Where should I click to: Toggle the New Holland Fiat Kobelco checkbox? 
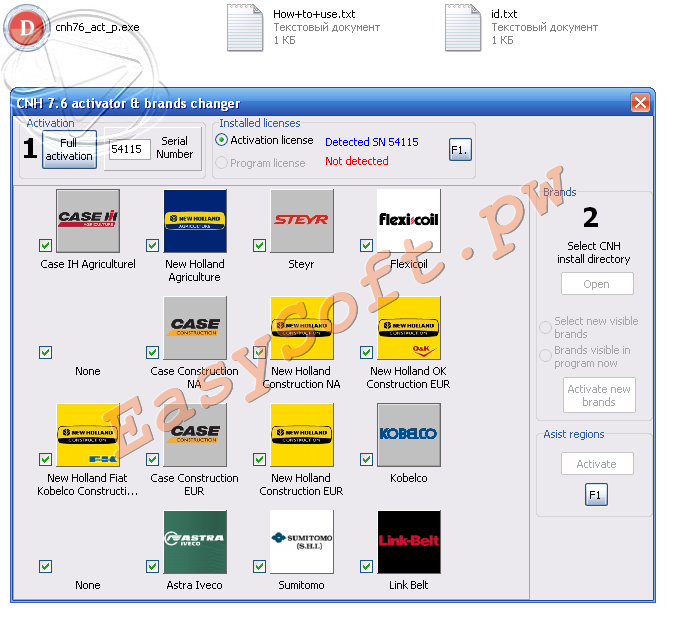pyautogui.click(x=45, y=459)
